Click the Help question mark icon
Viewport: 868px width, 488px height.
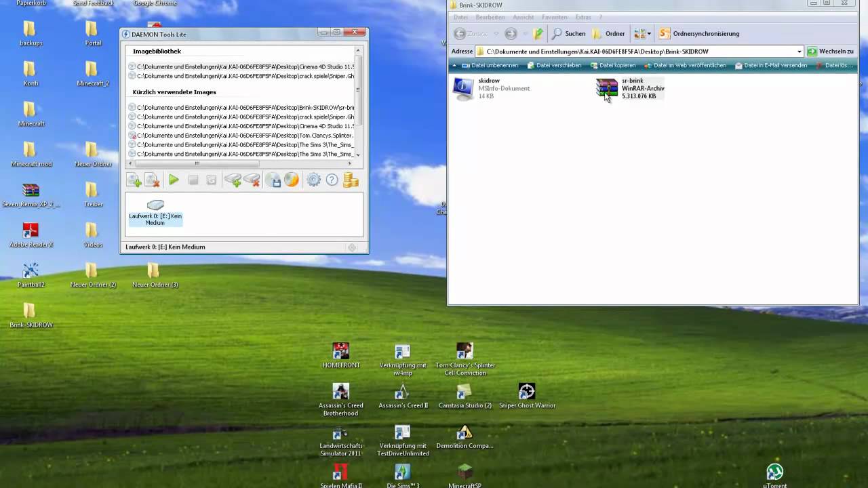pos(332,180)
